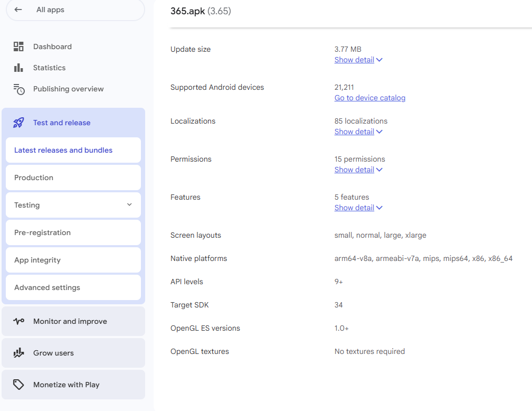This screenshot has height=411, width=532.
Task: Open the Production menu item
Action: pyautogui.click(x=34, y=178)
